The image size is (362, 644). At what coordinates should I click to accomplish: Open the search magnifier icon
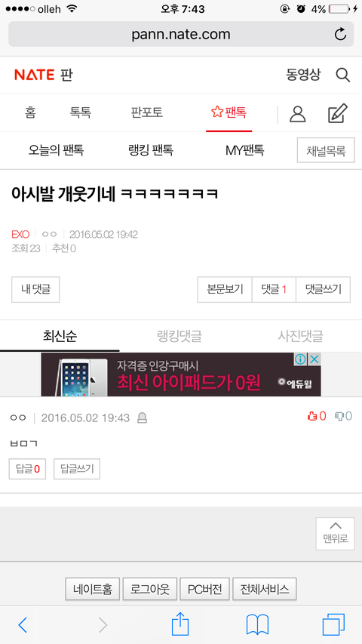point(342,75)
